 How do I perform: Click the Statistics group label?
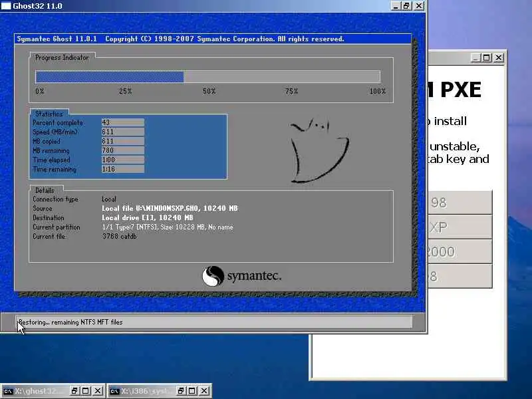(x=49, y=114)
